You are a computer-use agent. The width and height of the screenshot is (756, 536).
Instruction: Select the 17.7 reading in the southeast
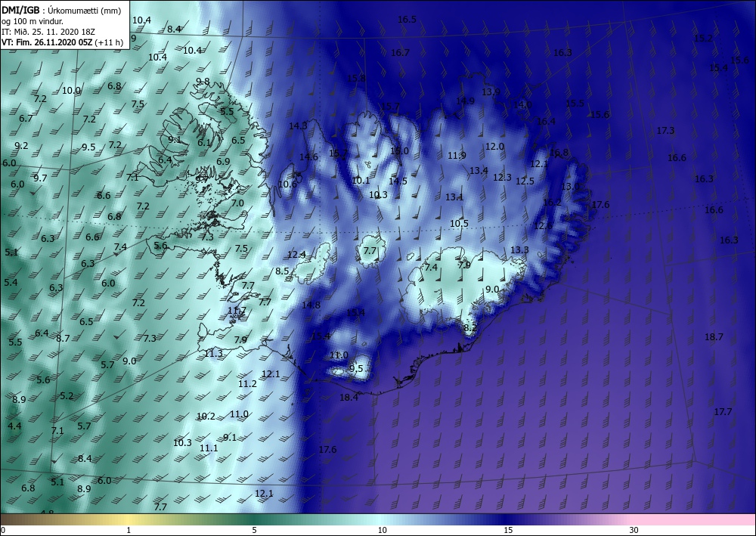pyautogui.click(x=723, y=412)
